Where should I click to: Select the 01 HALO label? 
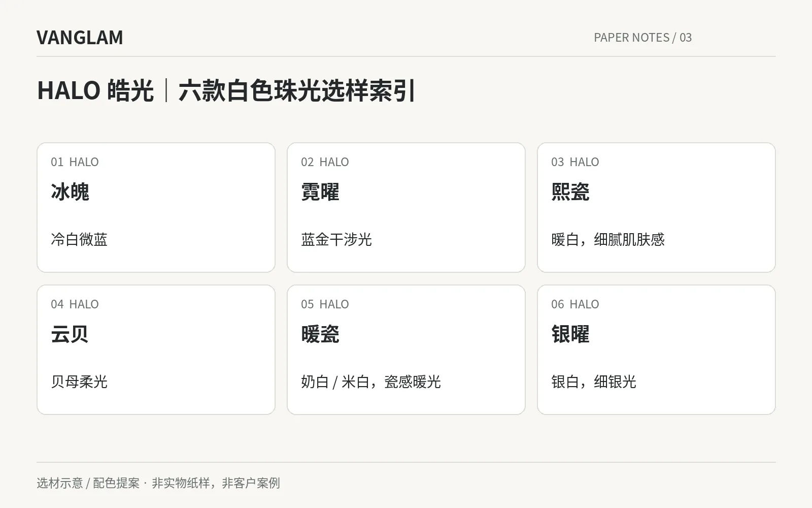coord(75,162)
